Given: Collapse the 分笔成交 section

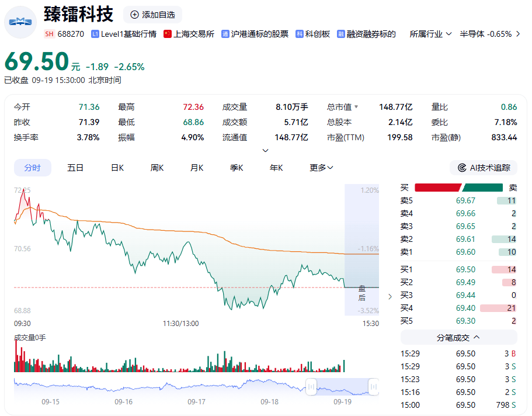Looking at the screenshot, I should click(459, 338).
